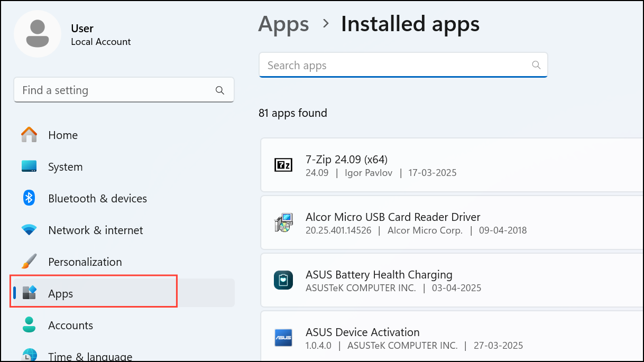Focus the Search apps field
The width and height of the screenshot is (644, 362).
[403, 65]
